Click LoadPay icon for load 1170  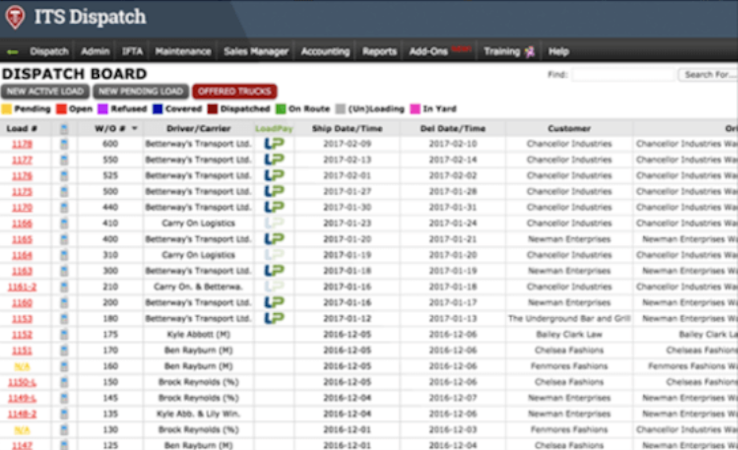click(x=274, y=207)
